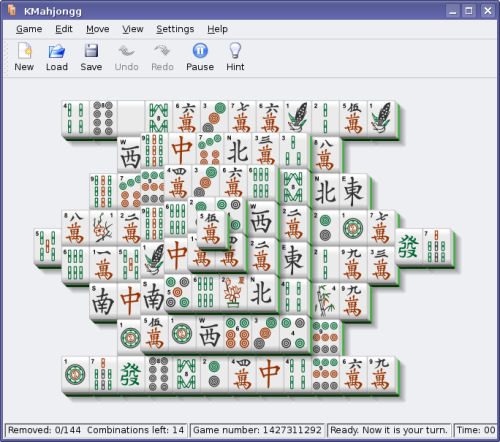The image size is (500, 442).
Task: Open the Settings menu
Action: (x=175, y=29)
